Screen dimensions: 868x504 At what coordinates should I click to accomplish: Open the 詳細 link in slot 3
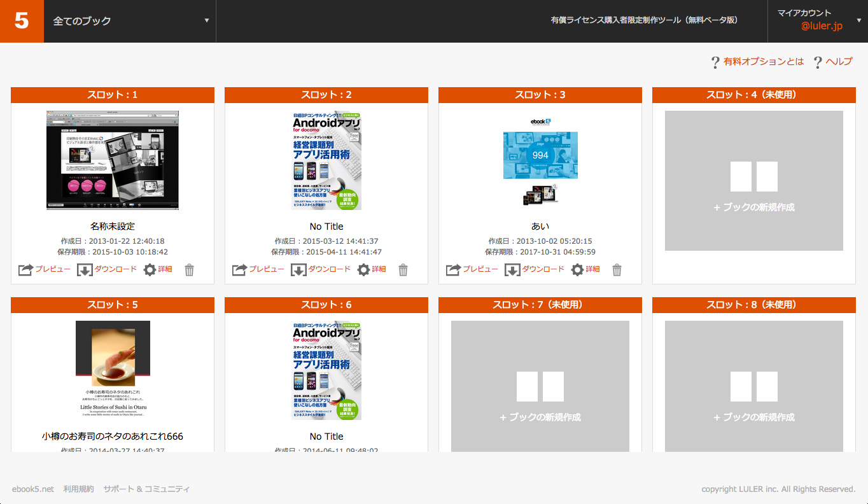(592, 269)
